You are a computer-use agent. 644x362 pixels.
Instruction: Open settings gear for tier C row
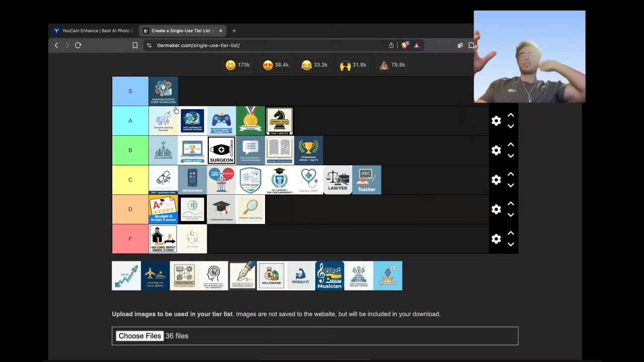[x=496, y=179]
